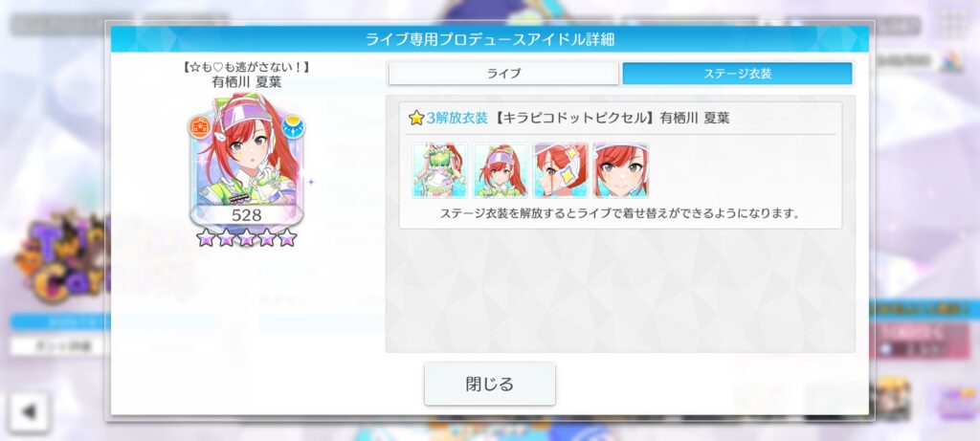Select the full-body costume thumbnail

pos(440,170)
